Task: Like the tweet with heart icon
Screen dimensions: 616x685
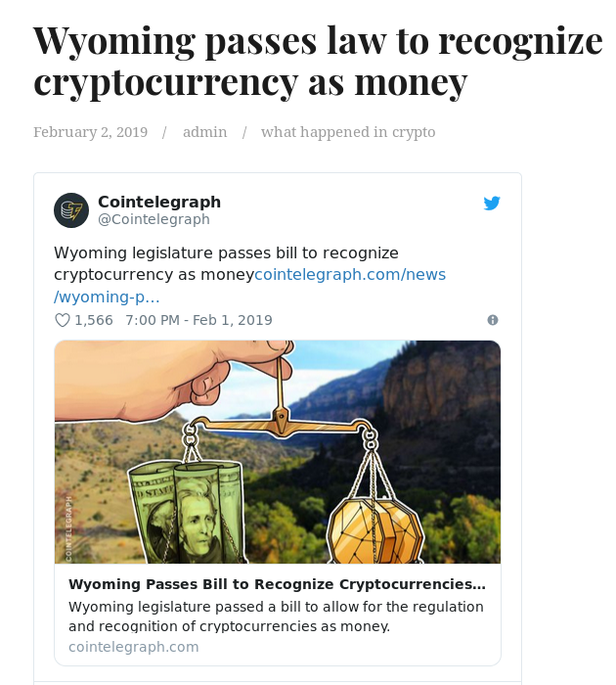Action: point(63,320)
